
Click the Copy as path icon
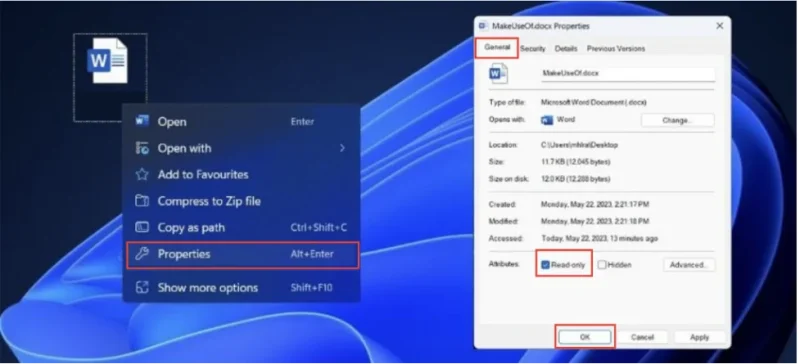142,227
